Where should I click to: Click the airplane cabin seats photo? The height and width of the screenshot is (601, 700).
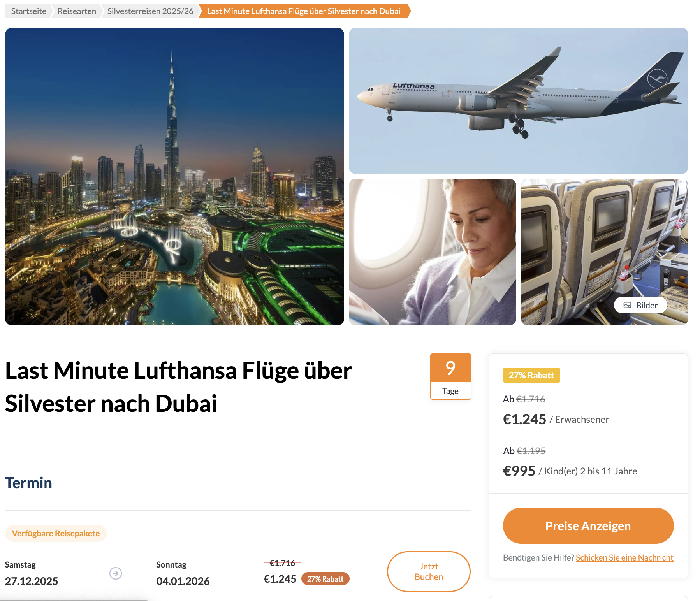coord(605,251)
